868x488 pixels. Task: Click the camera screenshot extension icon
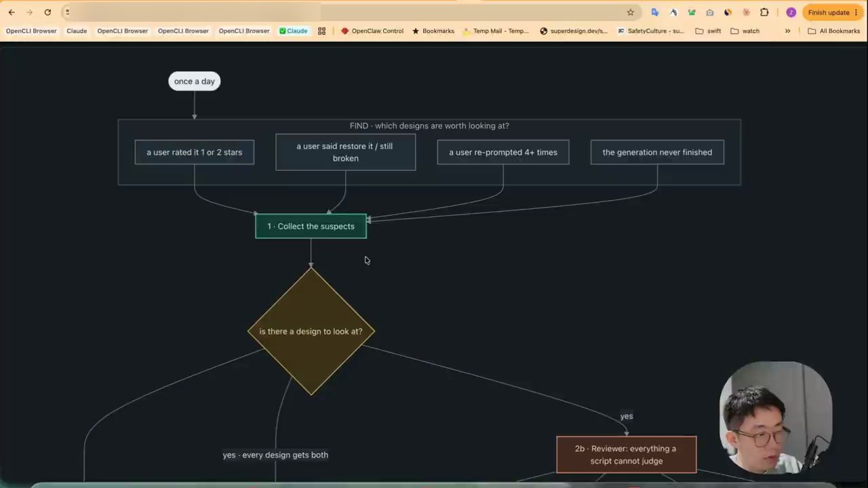coord(709,12)
